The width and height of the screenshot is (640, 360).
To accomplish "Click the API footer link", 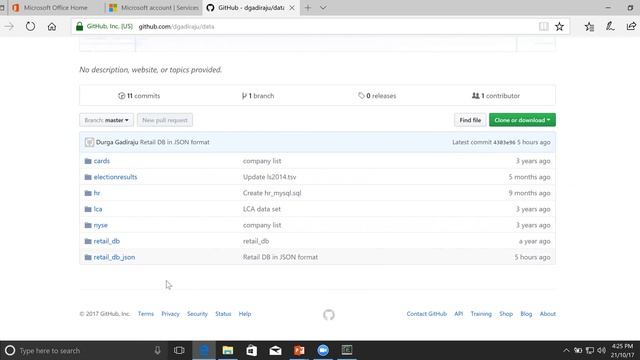I will point(459,314).
